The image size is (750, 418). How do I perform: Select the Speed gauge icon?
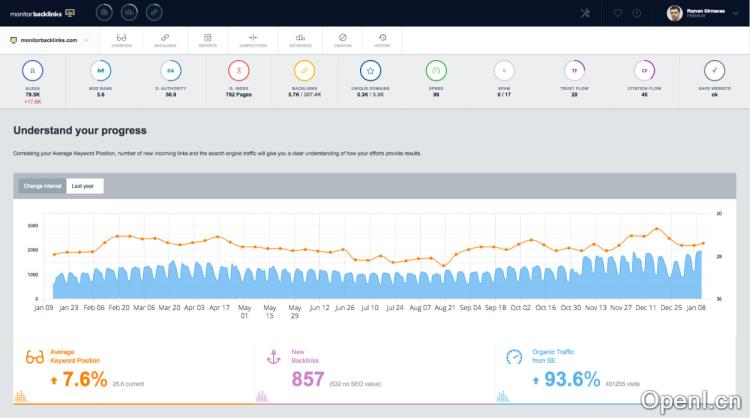click(435, 71)
